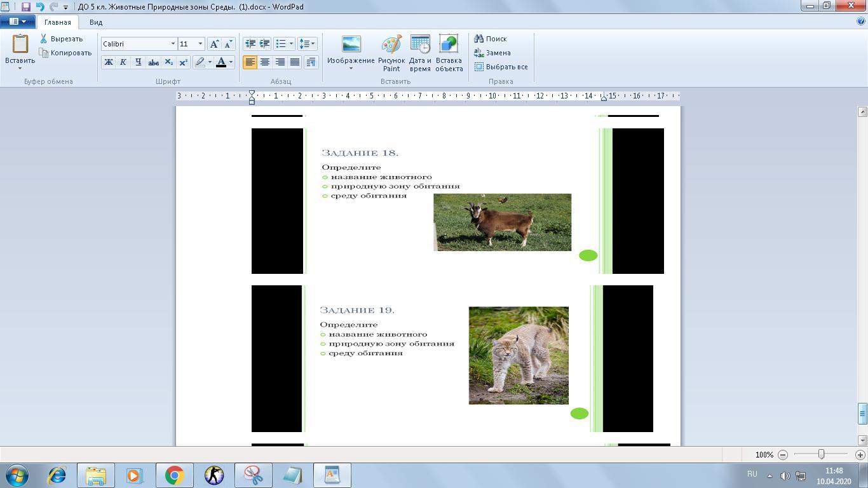Expand the font size dropdown
868x488 pixels.
[200, 44]
